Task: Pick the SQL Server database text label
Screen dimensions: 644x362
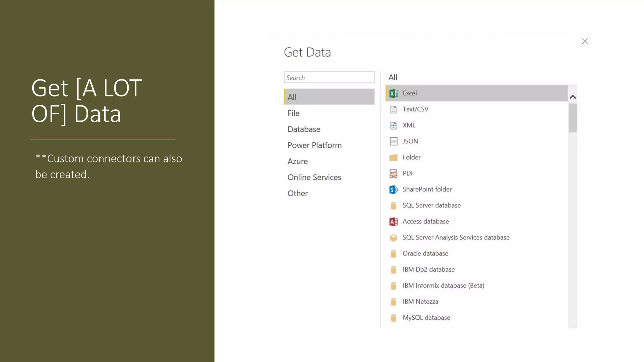Action: click(431, 205)
